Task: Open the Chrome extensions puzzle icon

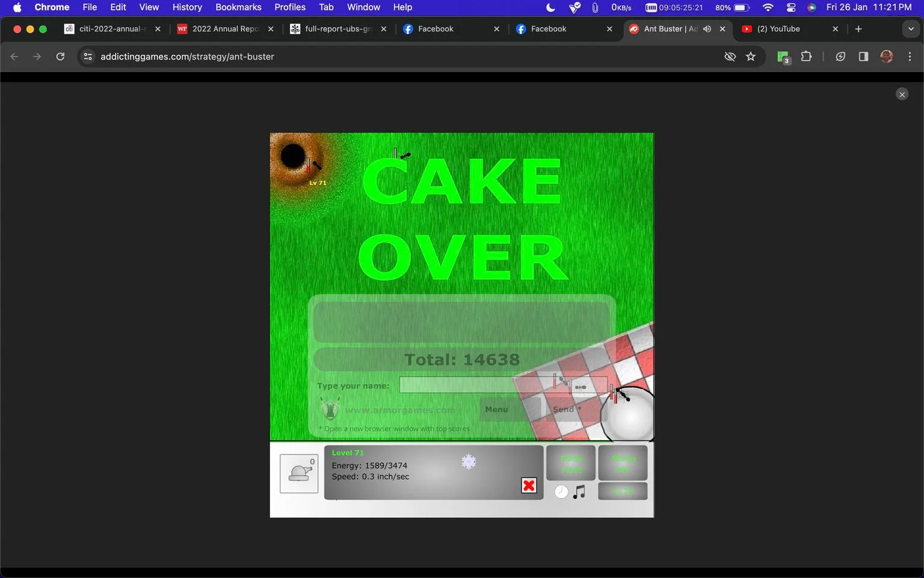Action: (x=806, y=57)
